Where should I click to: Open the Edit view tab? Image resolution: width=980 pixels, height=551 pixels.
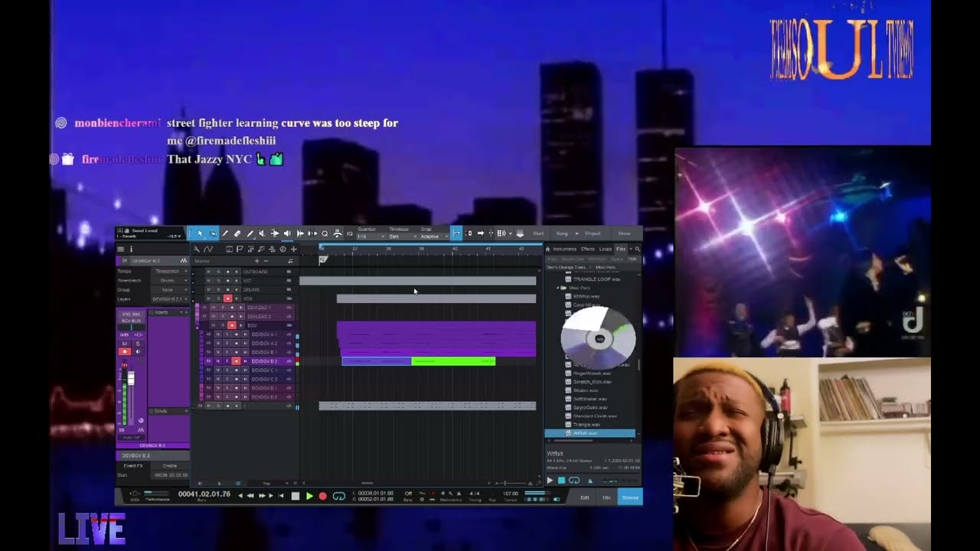(584, 497)
